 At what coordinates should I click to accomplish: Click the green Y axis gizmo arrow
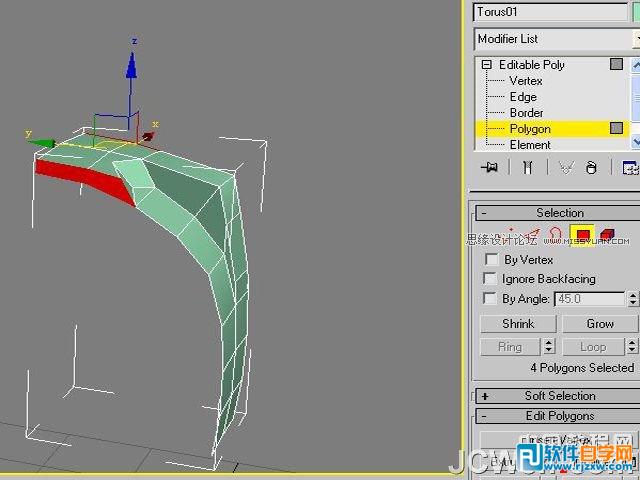[x=42, y=143]
